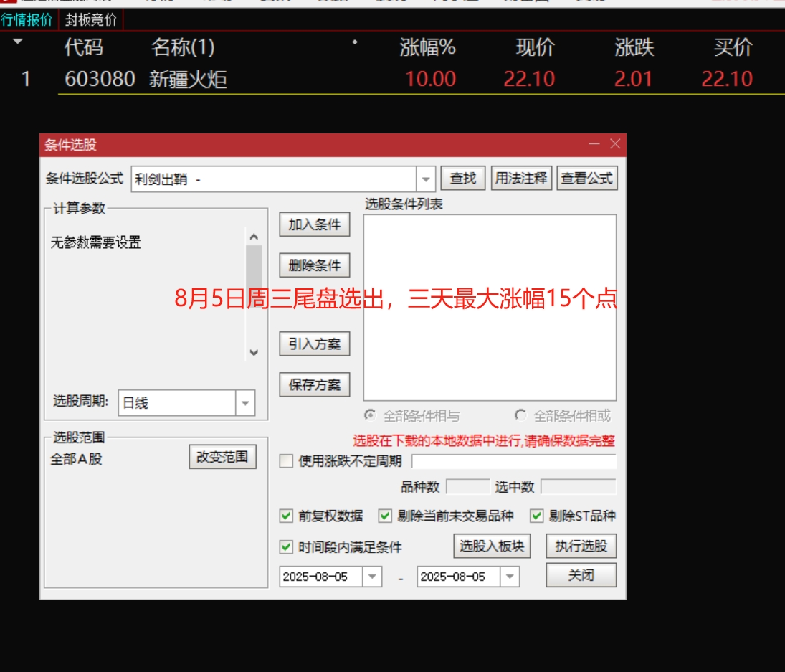The height and width of the screenshot is (672, 785).
Task: Click the 选股条件列表 list box
Action: click(x=490, y=308)
